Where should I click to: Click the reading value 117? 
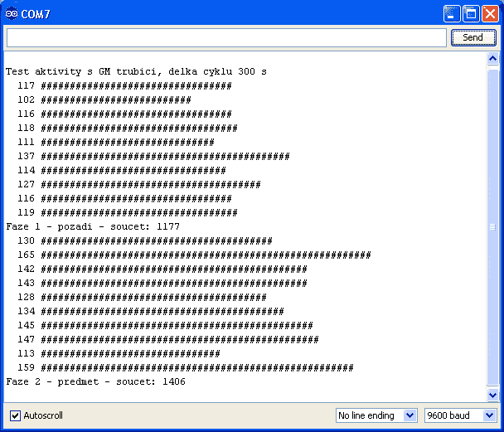[x=26, y=85]
